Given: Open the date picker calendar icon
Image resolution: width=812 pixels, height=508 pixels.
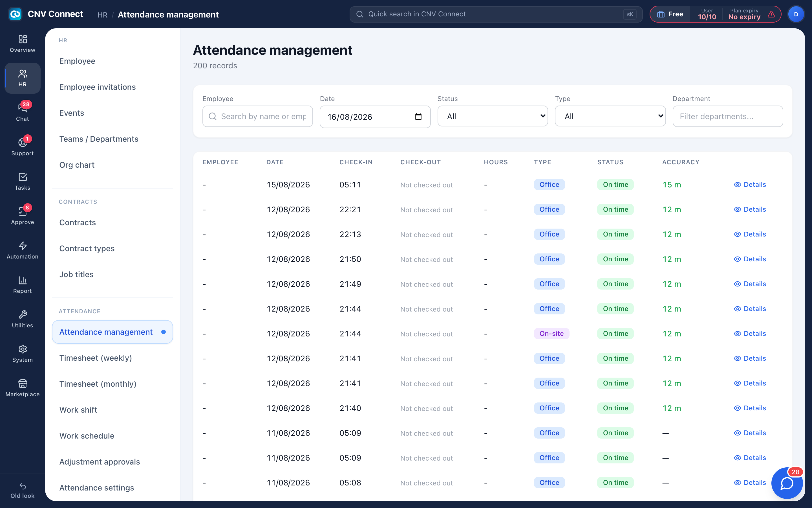Looking at the screenshot, I should click(x=418, y=117).
